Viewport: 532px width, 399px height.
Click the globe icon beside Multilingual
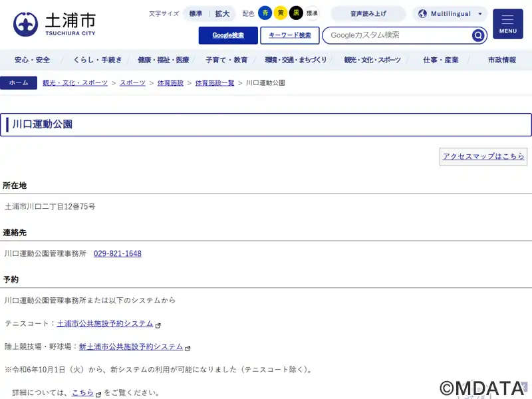coord(422,13)
